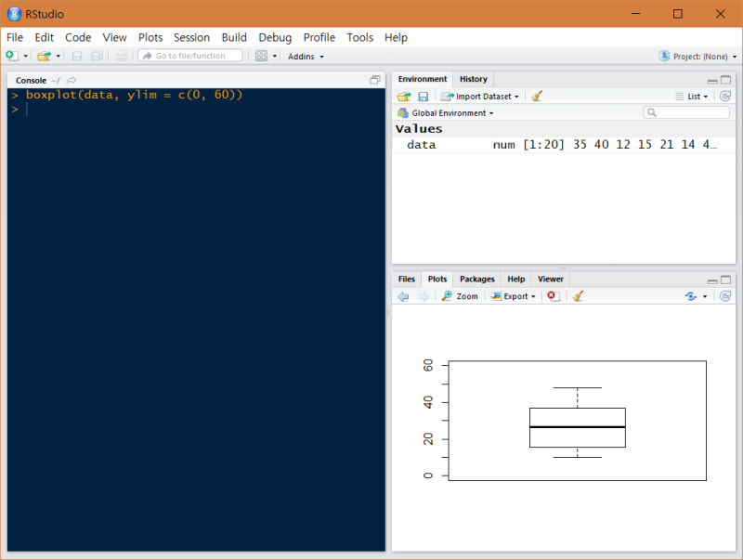Save workspace icon in Environment pane

(424, 96)
